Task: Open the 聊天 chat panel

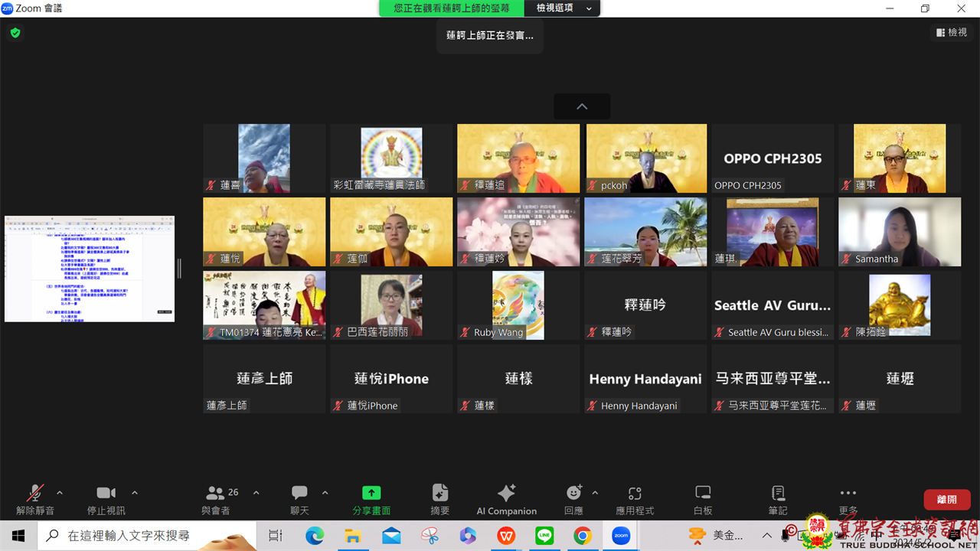Action: tap(299, 499)
